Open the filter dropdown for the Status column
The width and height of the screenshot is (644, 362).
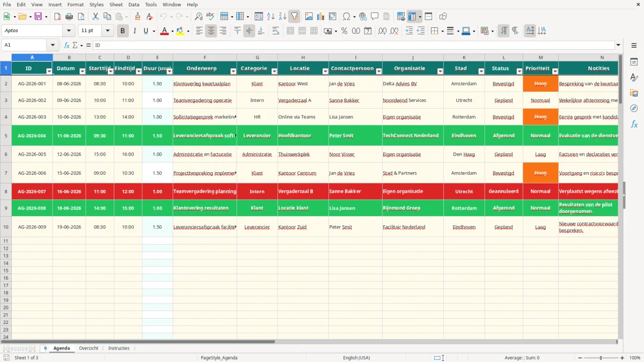pyautogui.click(x=519, y=71)
